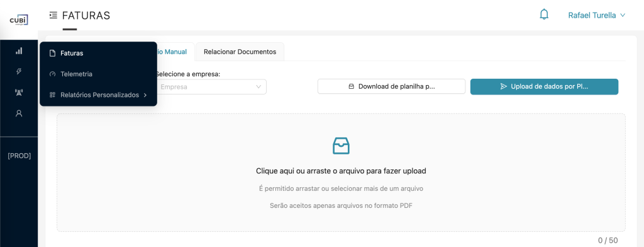Click the Faturas document icon
The height and width of the screenshot is (247, 644).
coord(52,53)
